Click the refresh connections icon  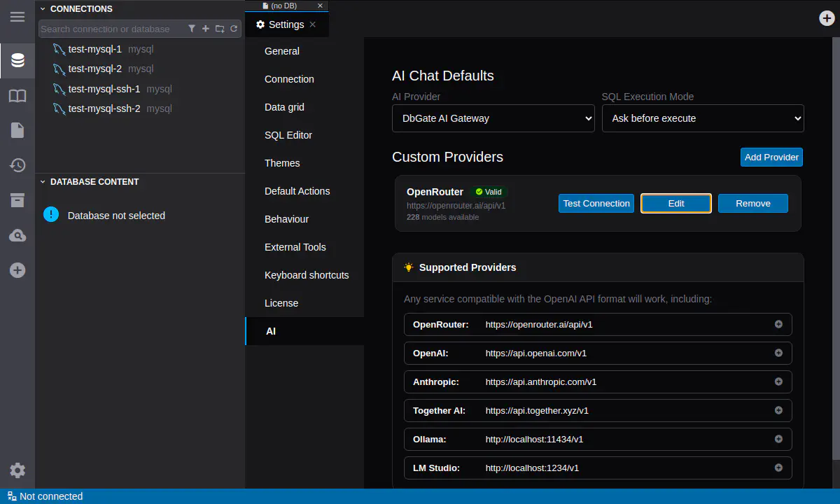(x=234, y=29)
